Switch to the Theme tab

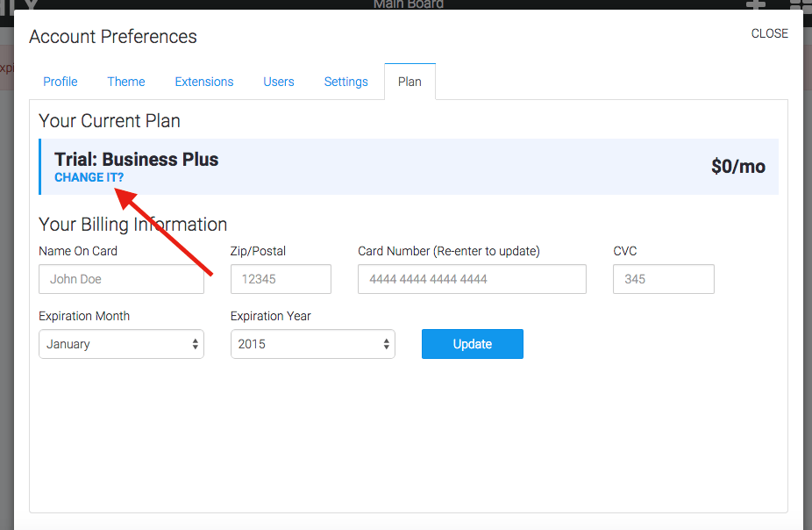click(x=126, y=82)
